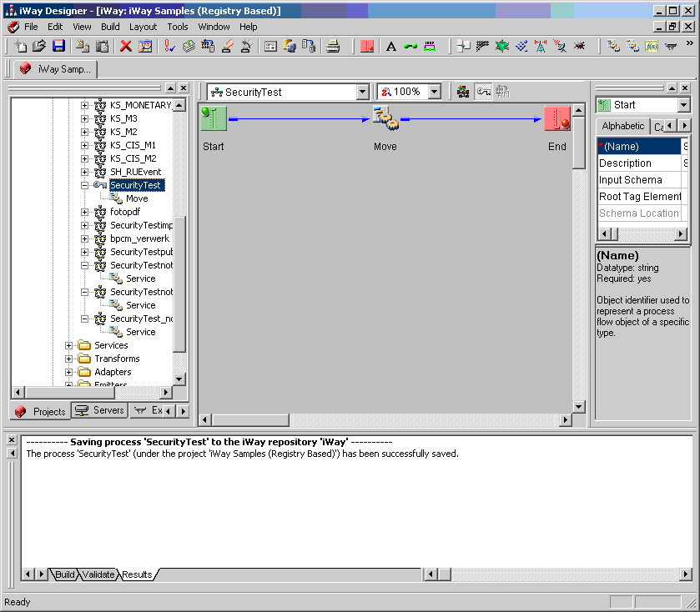Click the satellite dish toolbar icon
The image size is (700, 612).
point(560,46)
